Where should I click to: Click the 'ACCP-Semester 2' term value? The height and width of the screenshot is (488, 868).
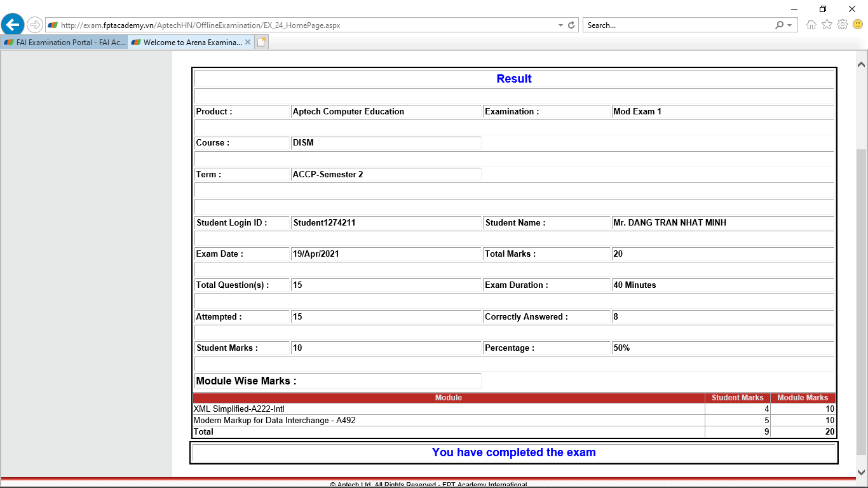(x=328, y=174)
